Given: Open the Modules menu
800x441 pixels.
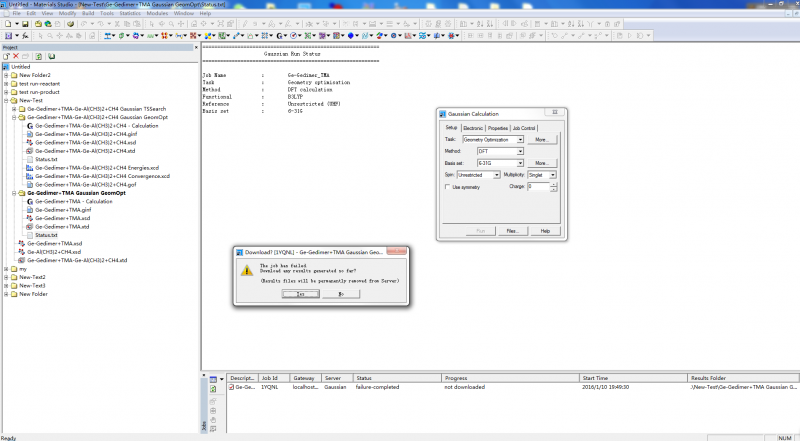Looking at the screenshot, I should [157, 13].
